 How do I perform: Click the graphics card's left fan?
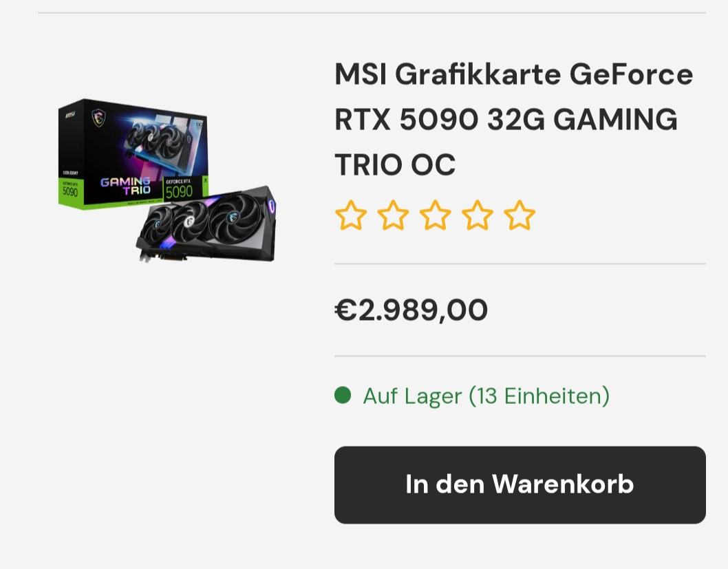pyautogui.click(x=156, y=224)
